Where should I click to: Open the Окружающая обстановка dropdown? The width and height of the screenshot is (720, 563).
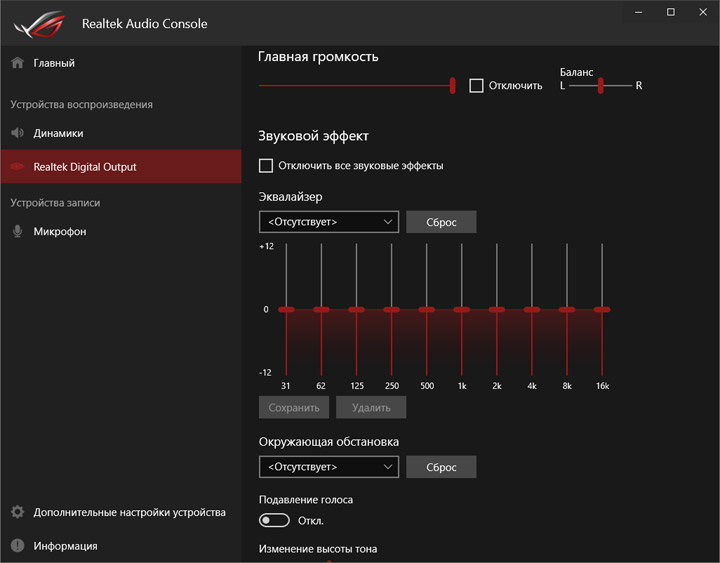(329, 467)
